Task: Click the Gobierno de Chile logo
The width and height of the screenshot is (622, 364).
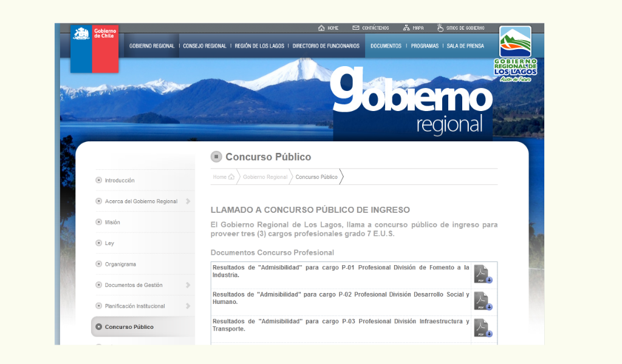Action: coord(94,49)
